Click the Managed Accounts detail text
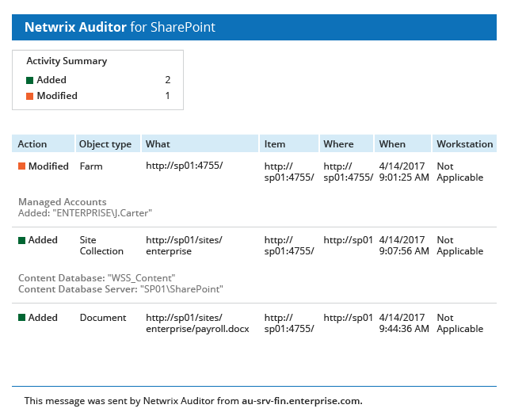The image size is (507, 420). click(x=63, y=202)
